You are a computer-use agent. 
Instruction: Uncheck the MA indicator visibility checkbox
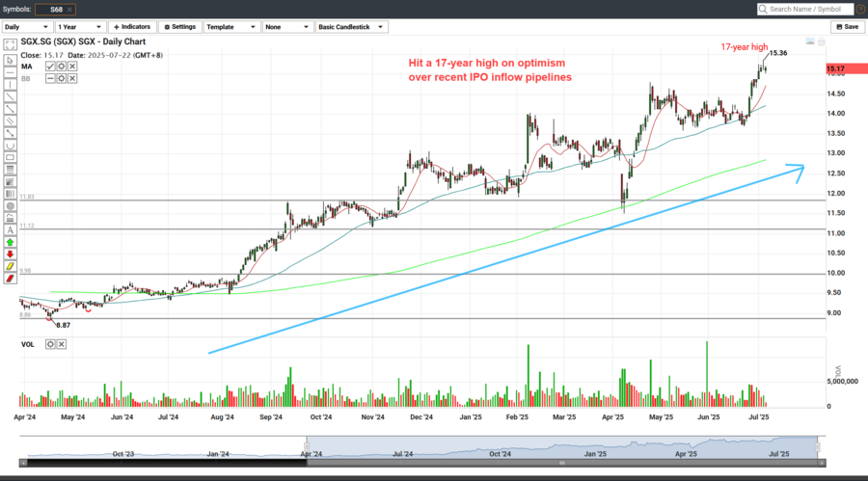[50, 67]
